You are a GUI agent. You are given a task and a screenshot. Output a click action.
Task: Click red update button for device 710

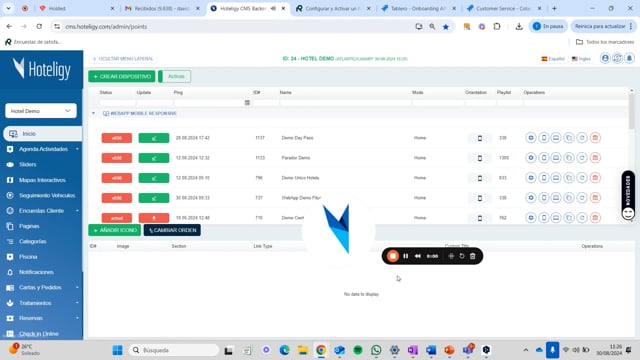coord(154,218)
